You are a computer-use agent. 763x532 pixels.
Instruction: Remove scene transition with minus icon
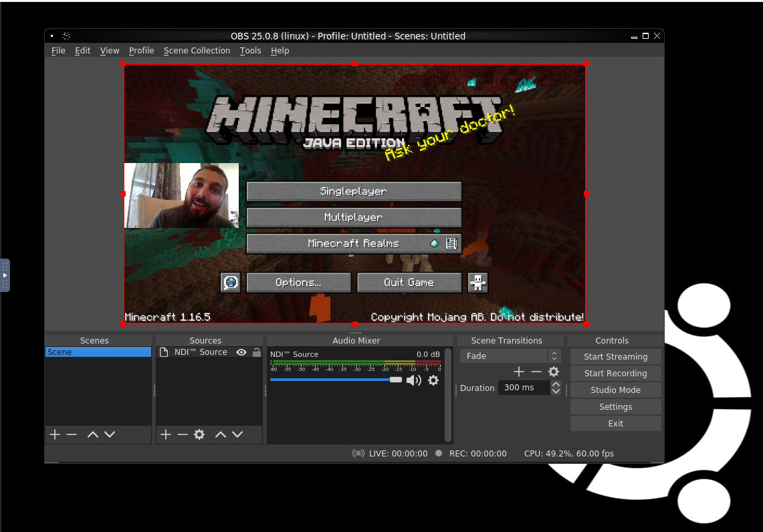[536, 372]
